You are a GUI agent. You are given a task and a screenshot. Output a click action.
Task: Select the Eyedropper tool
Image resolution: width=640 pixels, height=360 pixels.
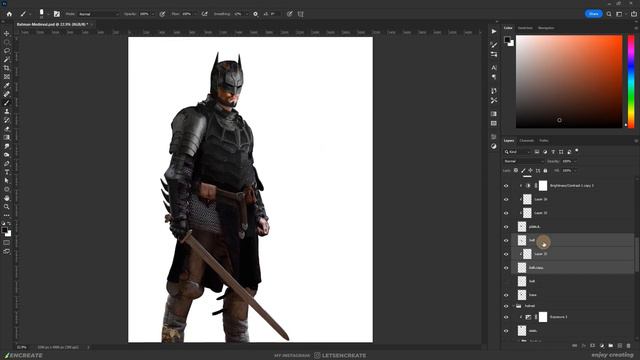tap(7, 86)
